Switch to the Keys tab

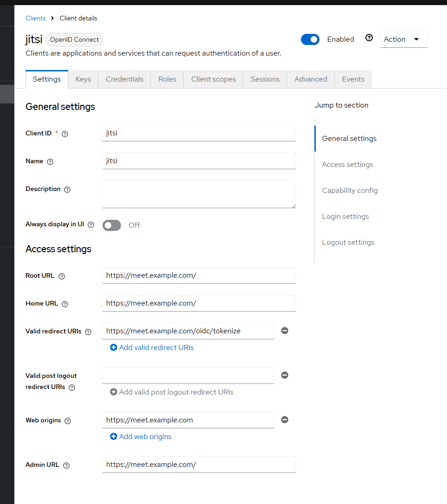click(83, 79)
